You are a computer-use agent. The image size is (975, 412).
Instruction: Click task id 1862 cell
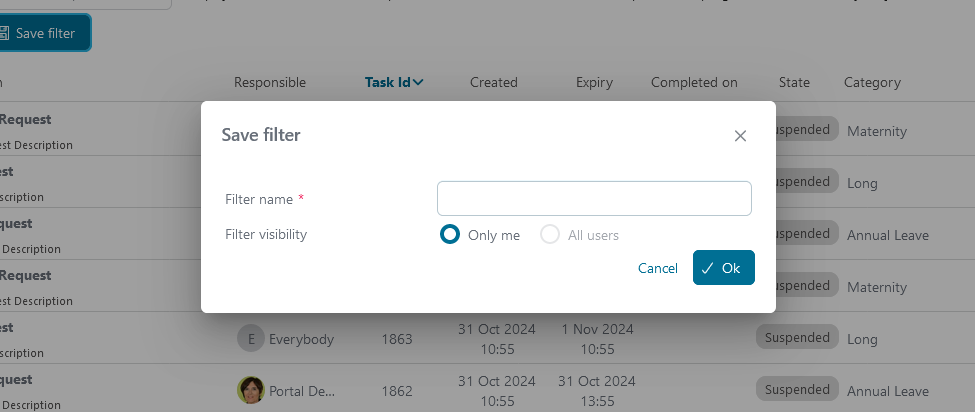[x=397, y=391]
